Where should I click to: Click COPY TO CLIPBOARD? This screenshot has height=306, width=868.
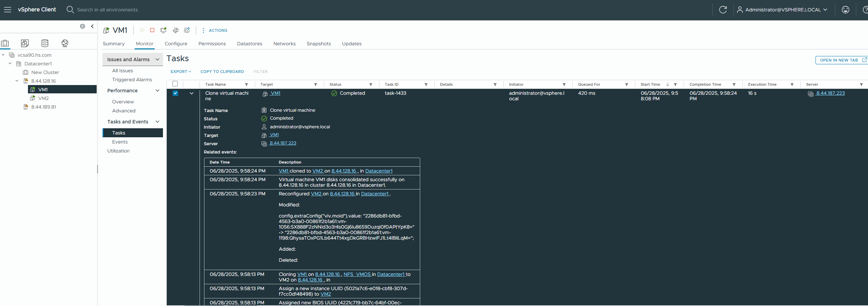click(x=222, y=72)
